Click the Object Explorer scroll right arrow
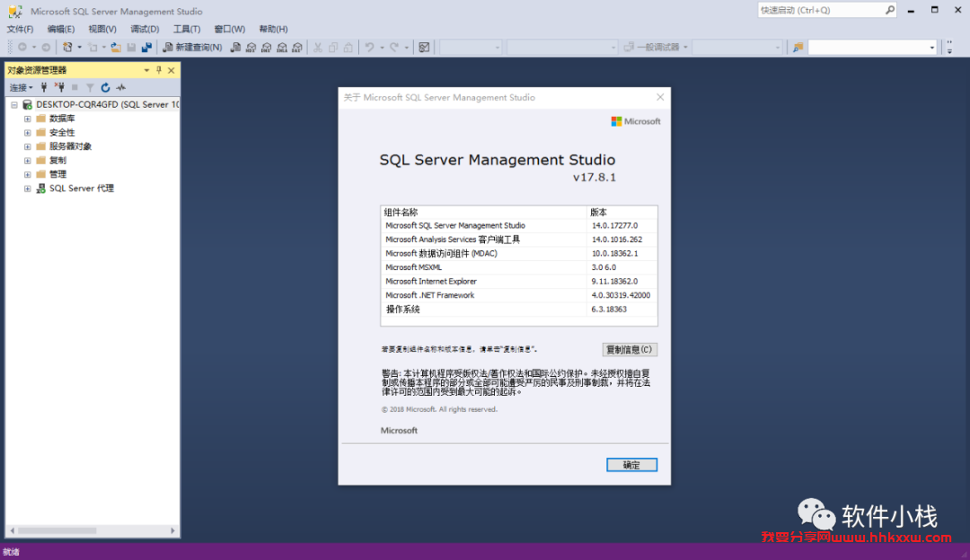This screenshot has width=970, height=560. point(172,530)
